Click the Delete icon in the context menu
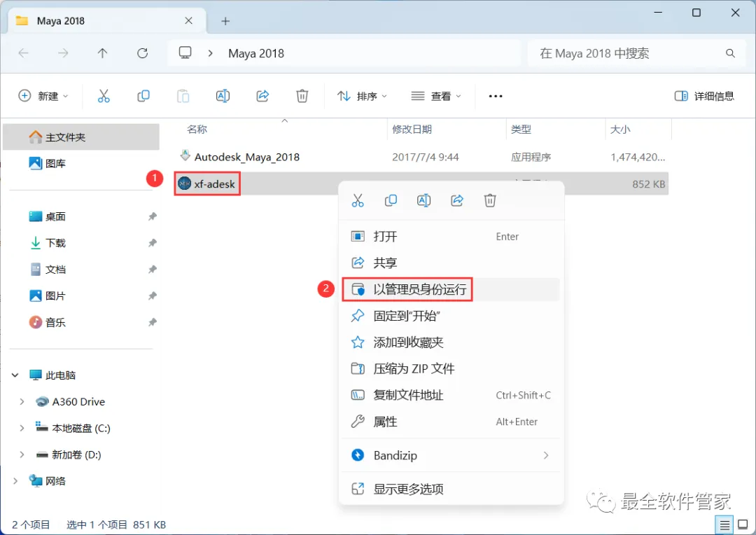The width and height of the screenshot is (756, 535). pos(490,200)
